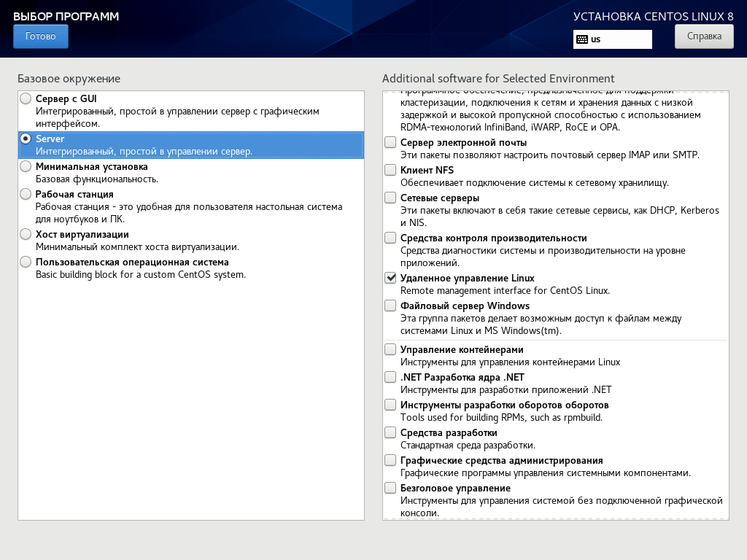
Task: Tick the Файловый сервер Windows checkbox
Action: click(390, 306)
